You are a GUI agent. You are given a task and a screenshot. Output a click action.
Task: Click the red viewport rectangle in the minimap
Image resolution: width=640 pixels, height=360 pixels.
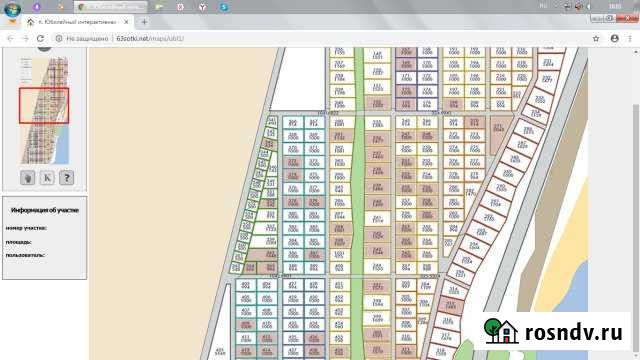click(44, 106)
